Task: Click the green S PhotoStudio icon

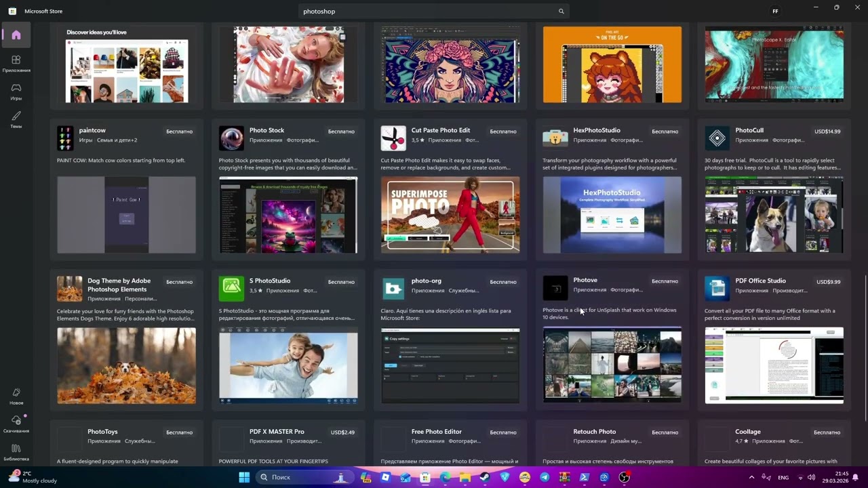Action: pos(231,289)
